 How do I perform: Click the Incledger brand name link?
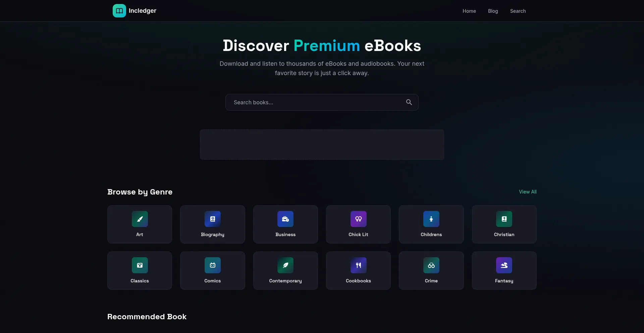click(143, 11)
